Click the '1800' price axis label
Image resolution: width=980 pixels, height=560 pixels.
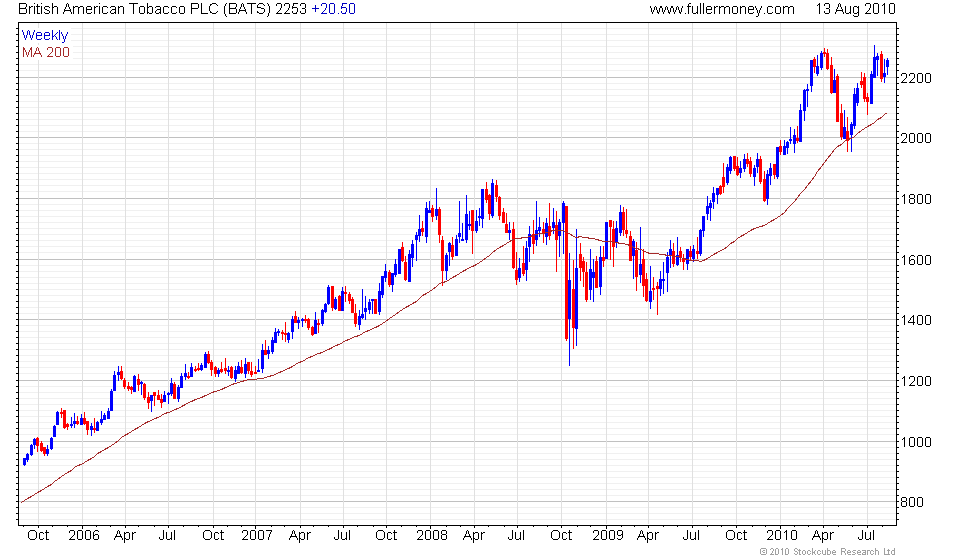click(916, 199)
